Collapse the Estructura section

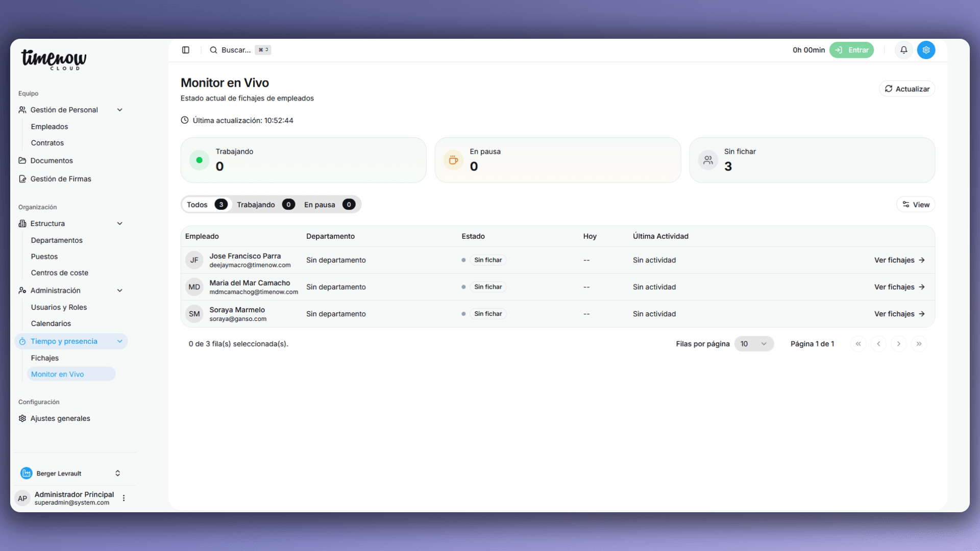click(x=120, y=223)
